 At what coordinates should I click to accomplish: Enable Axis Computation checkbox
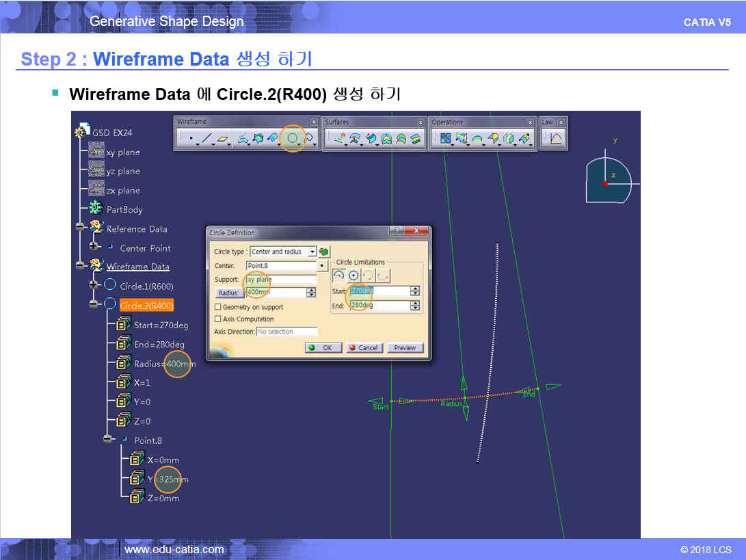point(218,319)
